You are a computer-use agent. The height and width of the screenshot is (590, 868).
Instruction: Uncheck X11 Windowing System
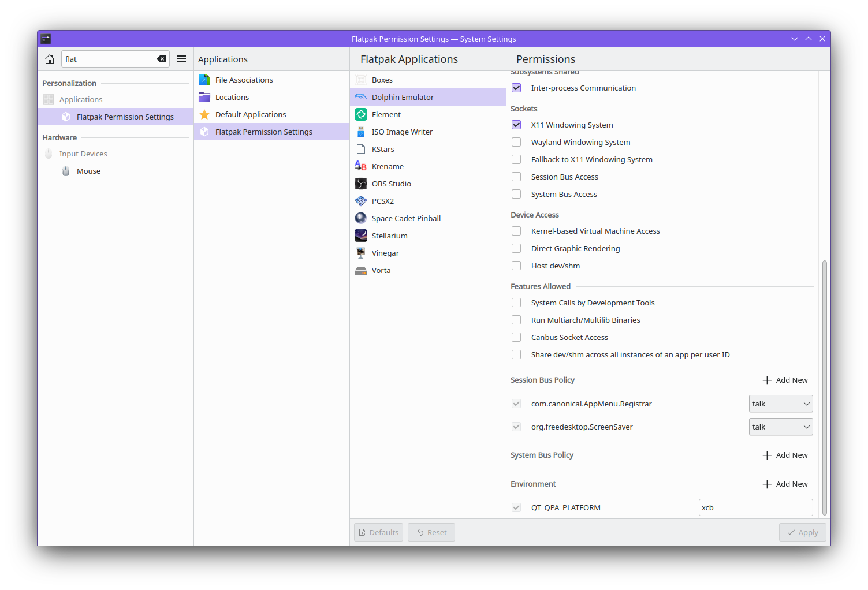click(x=516, y=125)
